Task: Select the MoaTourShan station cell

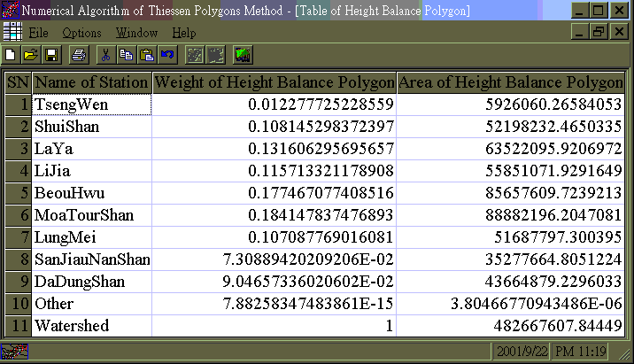Action: (92, 215)
